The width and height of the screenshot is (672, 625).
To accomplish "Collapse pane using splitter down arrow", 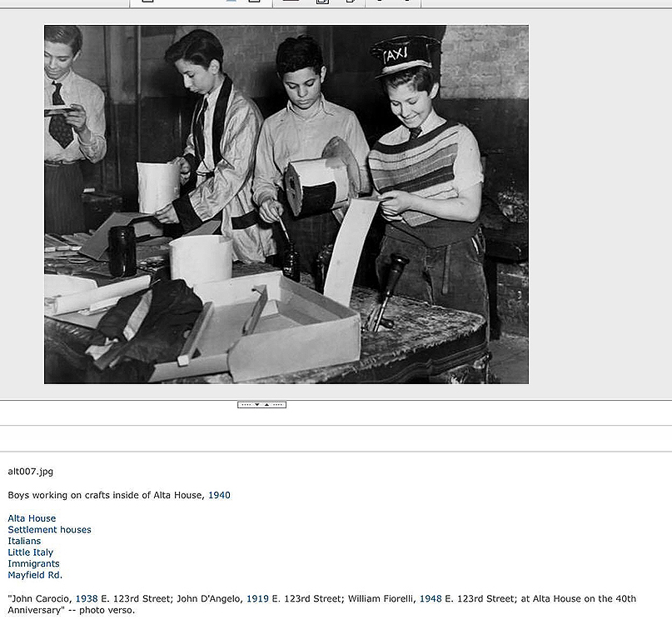I will [256, 405].
